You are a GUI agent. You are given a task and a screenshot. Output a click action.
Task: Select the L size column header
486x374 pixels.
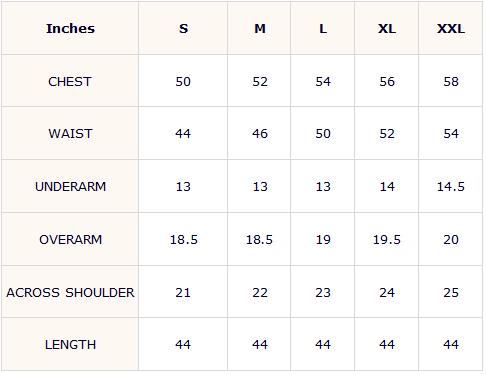323,29
